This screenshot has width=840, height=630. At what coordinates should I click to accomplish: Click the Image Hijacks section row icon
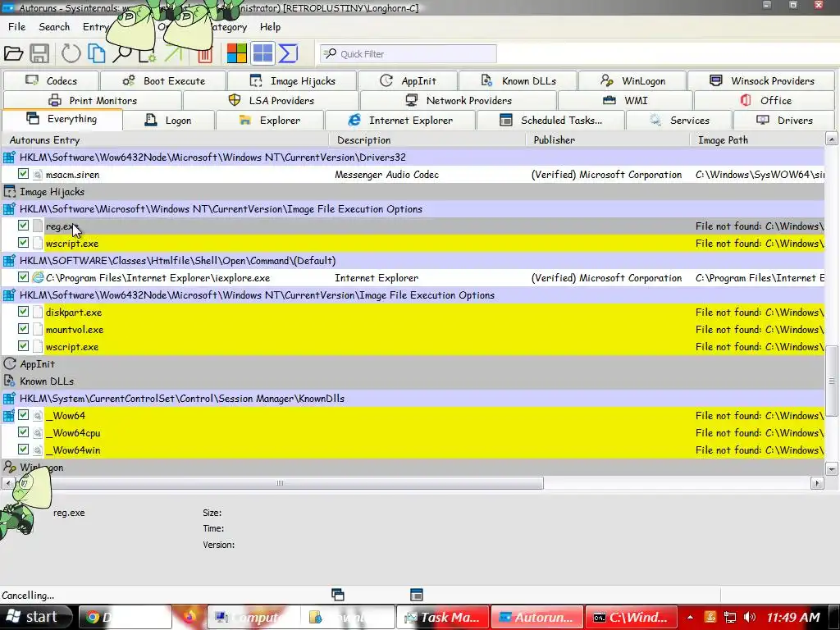tap(10, 192)
